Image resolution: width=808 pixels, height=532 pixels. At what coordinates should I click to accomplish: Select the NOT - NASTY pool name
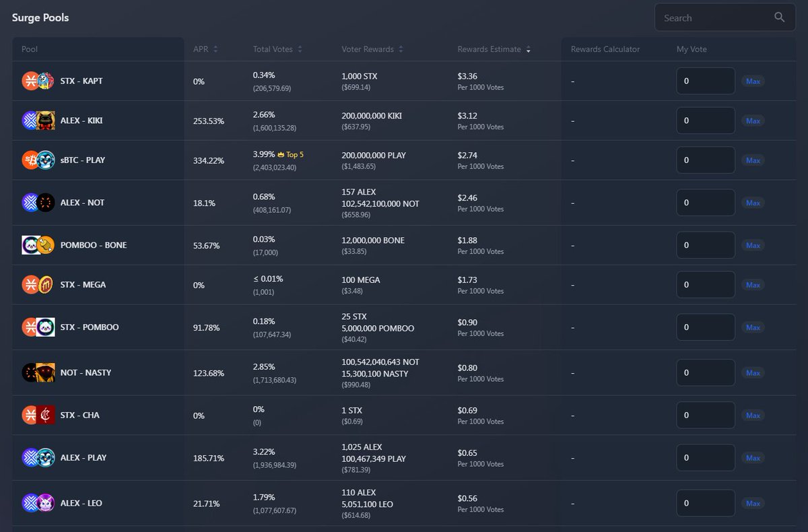86,372
